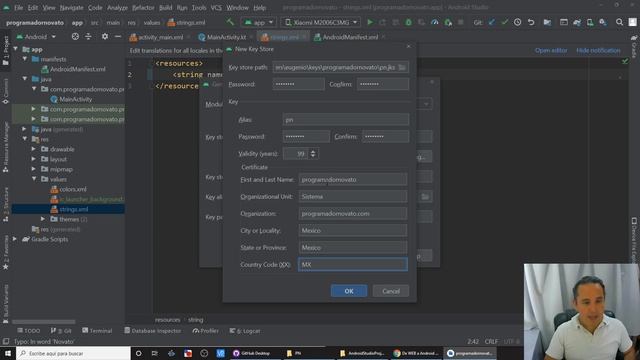Open the Navigate menu
The height and width of the screenshot is (360, 640).
click(71, 8)
